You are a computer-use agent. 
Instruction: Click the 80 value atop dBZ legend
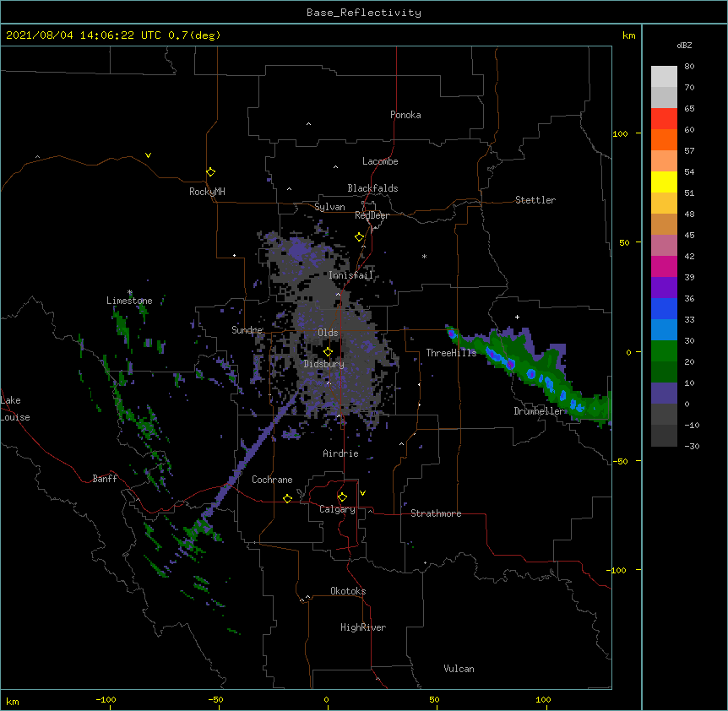689,67
